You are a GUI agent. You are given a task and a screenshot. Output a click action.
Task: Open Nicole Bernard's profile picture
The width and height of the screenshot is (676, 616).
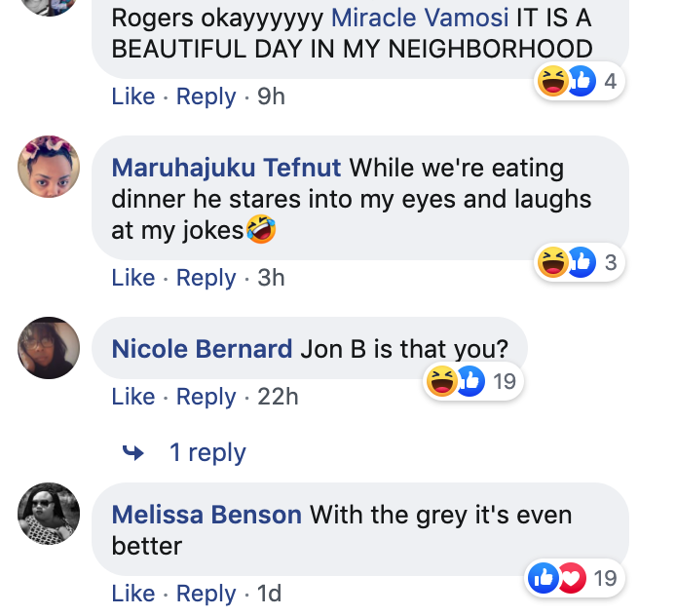[49, 348]
